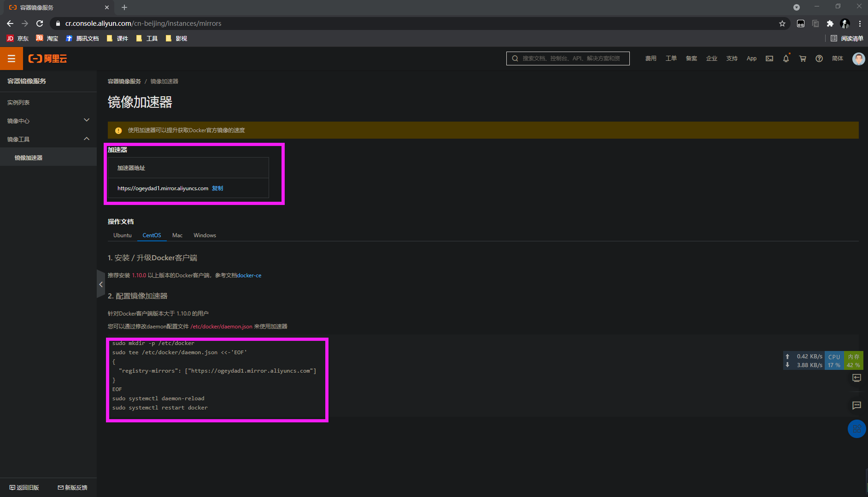The height and width of the screenshot is (497, 868).
Task: Open the 淘宝 bookmark
Action: (47, 38)
